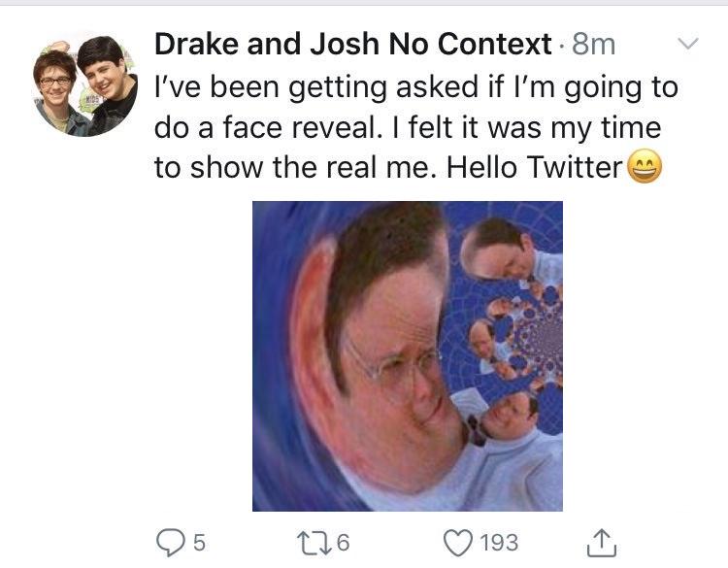Click the 8m timestamp of the tweet
Viewport: 728px width, 568px height.
594,45
